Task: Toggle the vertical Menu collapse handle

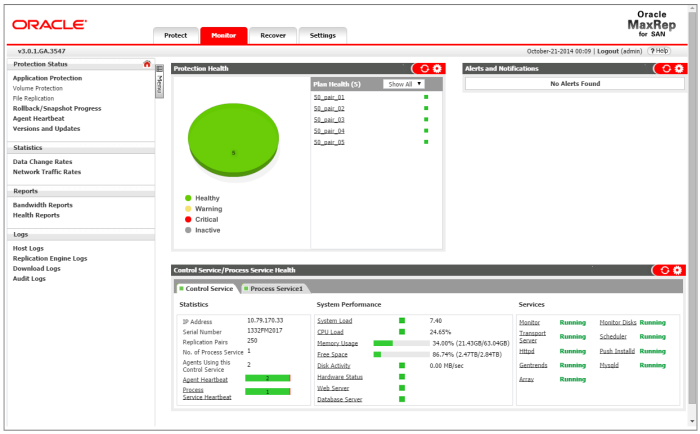Action: point(159,81)
